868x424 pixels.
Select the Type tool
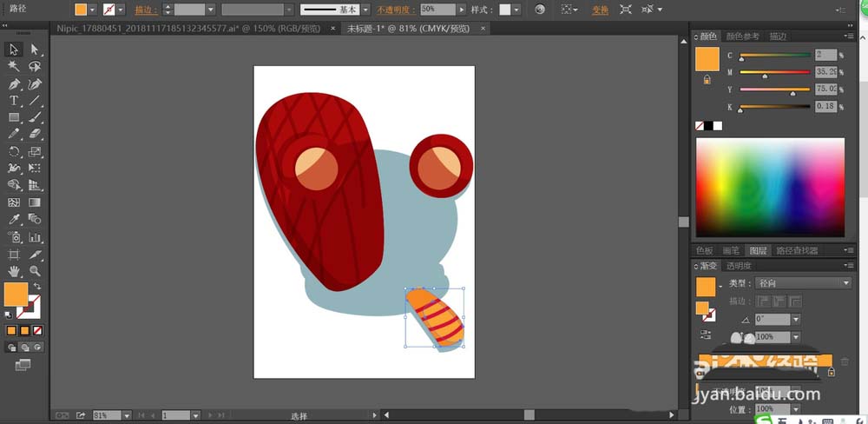pos(14,101)
